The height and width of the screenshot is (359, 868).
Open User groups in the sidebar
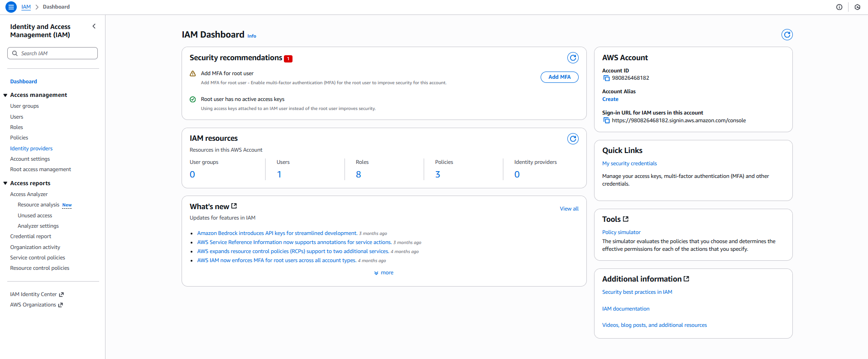coord(24,106)
